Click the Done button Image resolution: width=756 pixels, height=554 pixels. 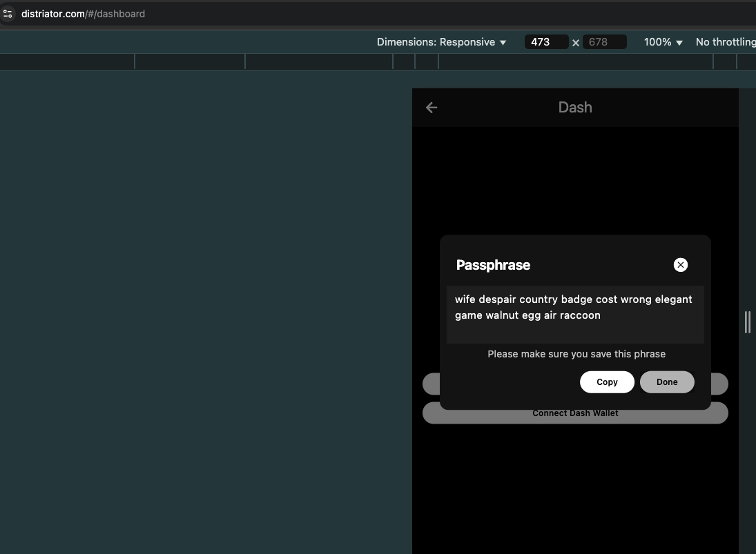click(x=667, y=382)
